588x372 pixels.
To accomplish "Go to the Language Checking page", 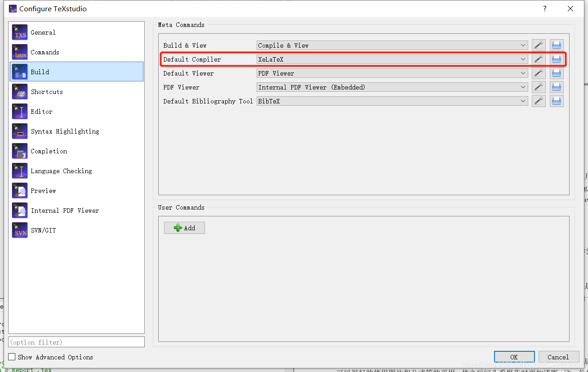I will click(76, 171).
